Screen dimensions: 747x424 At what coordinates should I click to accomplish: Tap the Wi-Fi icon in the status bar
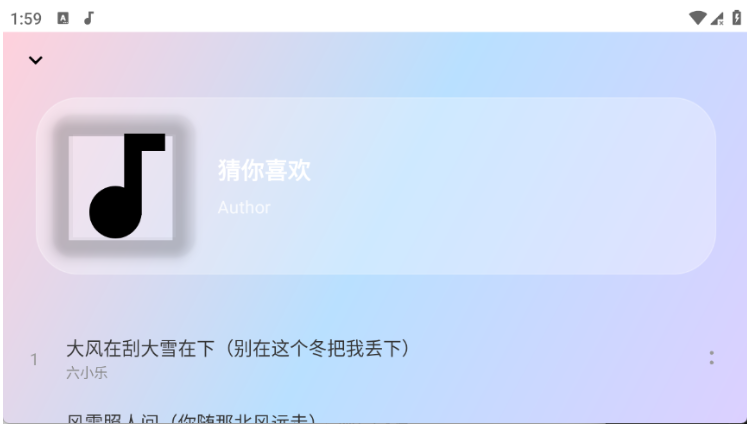698,18
